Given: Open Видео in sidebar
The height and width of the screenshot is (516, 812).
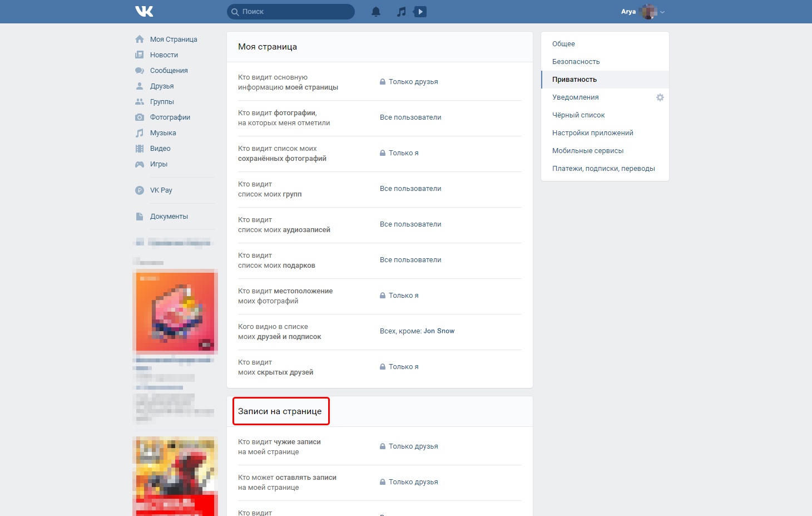Looking at the screenshot, I should [x=160, y=149].
